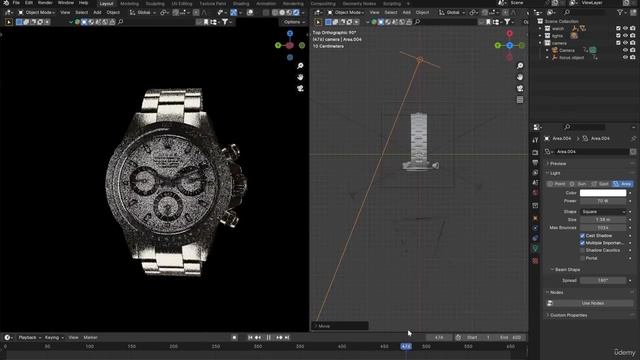The width and height of the screenshot is (640, 360).
Task: Select the Sun light type
Action: pos(578,184)
